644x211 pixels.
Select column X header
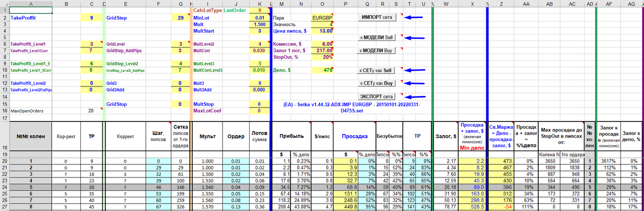coord(472,3)
